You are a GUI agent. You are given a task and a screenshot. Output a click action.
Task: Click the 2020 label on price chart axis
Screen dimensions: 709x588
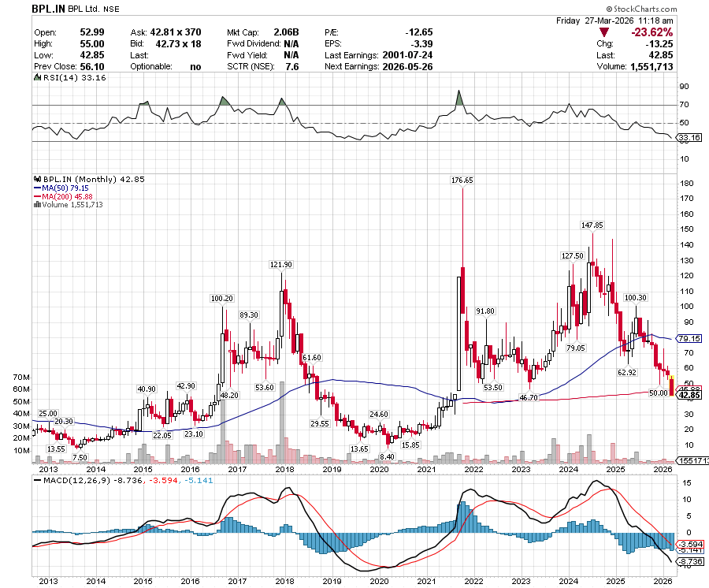point(380,469)
